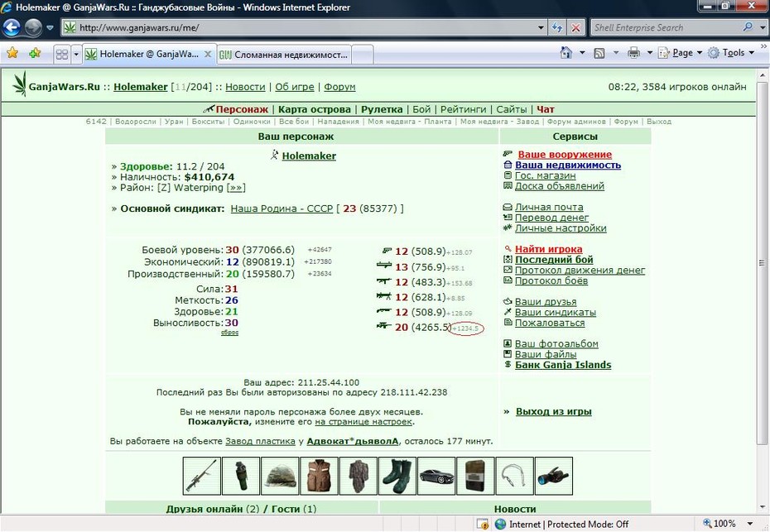Viewport: 770px width, 532px height.
Task: Click the Форум link in header
Action: point(339,87)
